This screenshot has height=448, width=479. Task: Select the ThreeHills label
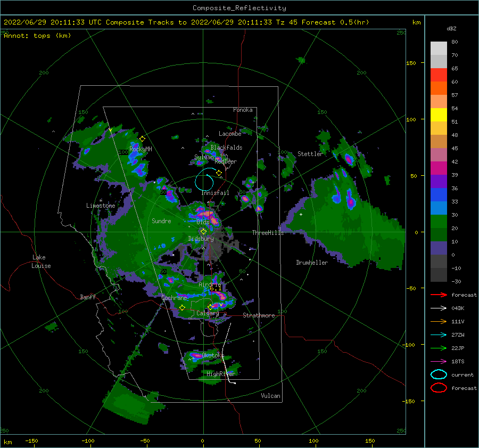268,233
